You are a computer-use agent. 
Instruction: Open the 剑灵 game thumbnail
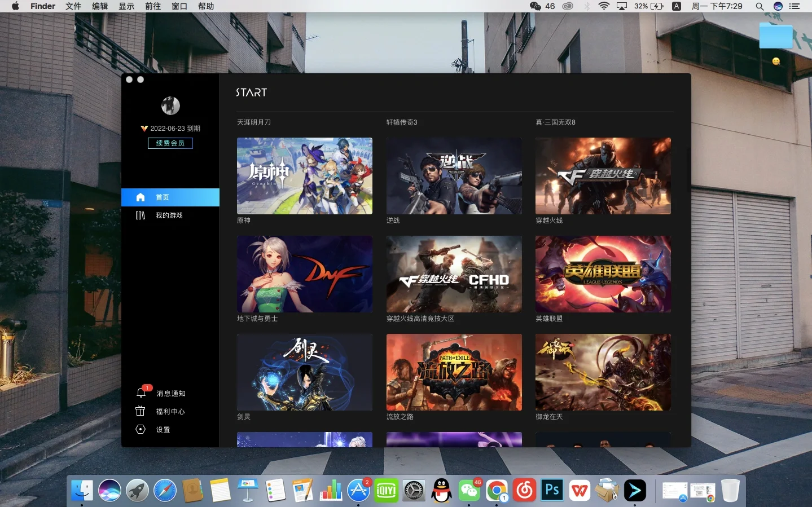[x=305, y=372]
